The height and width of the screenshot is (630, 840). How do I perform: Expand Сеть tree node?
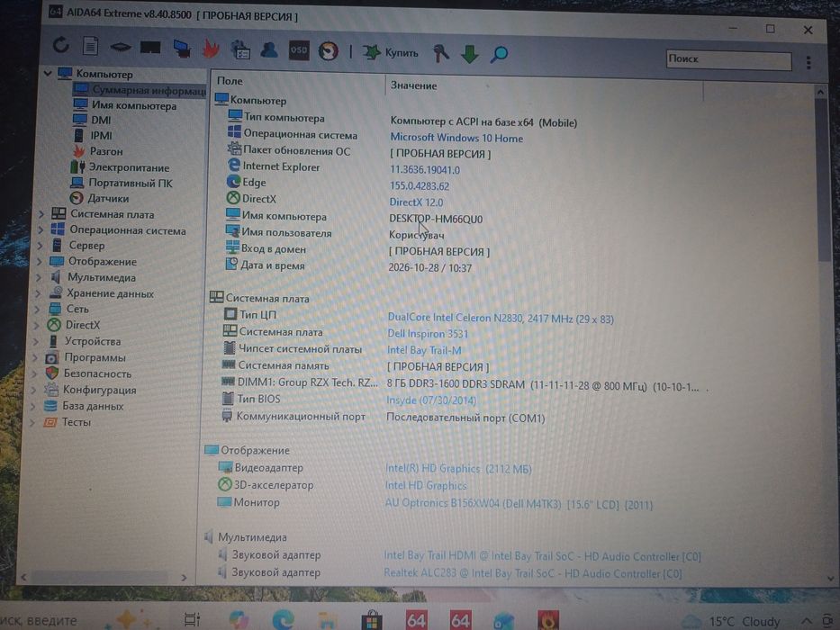[38, 309]
